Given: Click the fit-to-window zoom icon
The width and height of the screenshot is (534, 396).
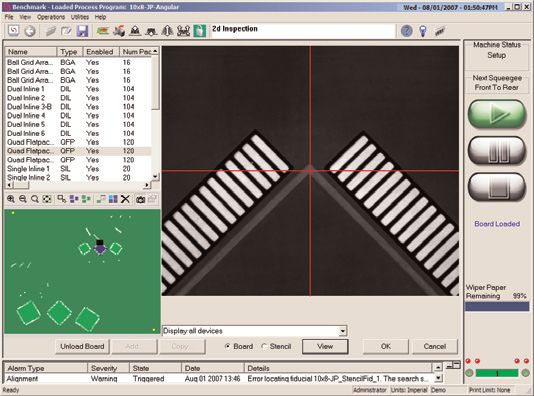Looking at the screenshot, I should click(x=46, y=199).
